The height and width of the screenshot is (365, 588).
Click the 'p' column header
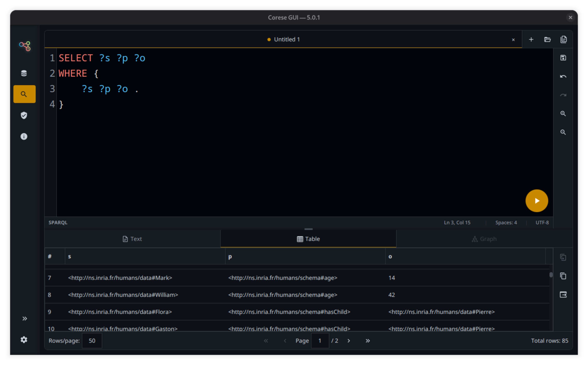point(305,256)
